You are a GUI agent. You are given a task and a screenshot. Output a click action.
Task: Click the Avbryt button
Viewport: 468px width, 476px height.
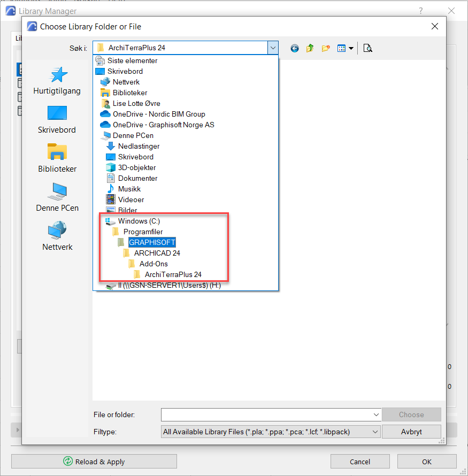pos(411,432)
